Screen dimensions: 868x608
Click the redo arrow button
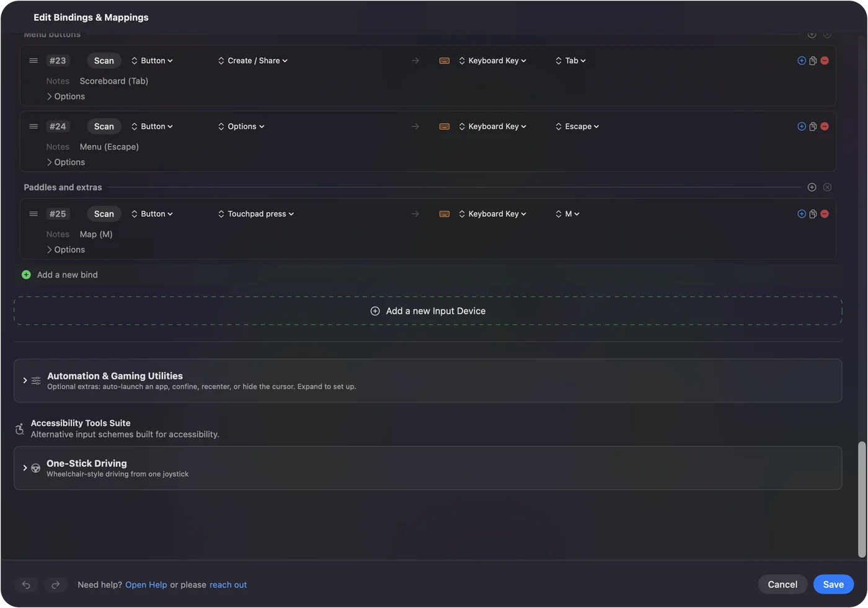[55, 584]
